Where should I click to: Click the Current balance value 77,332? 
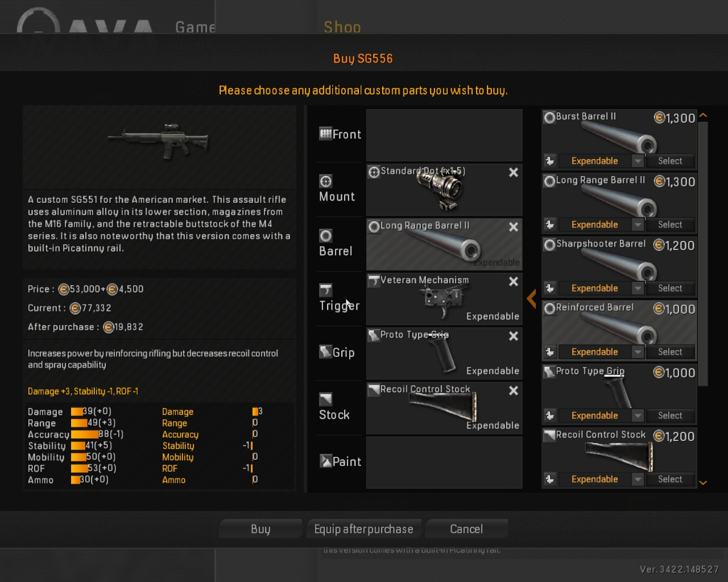click(x=90, y=308)
